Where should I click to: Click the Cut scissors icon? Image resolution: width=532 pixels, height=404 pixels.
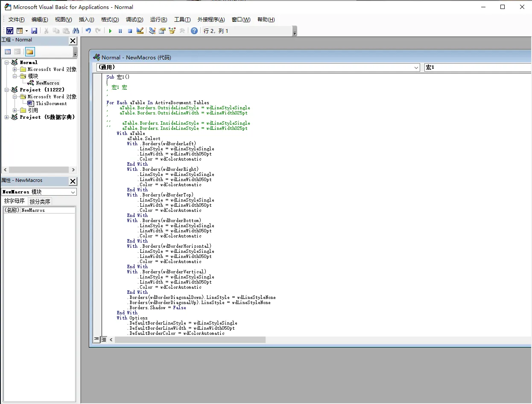pos(46,31)
